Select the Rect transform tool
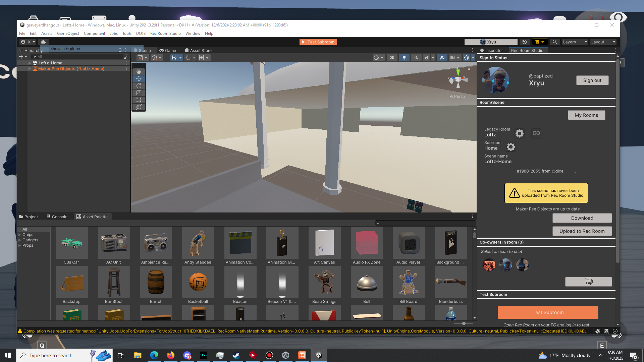 click(x=139, y=100)
